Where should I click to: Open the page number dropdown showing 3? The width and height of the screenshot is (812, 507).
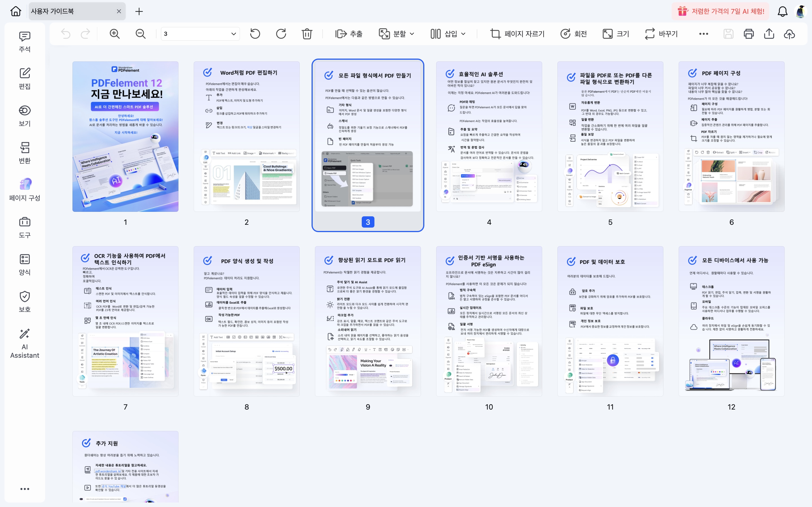[200, 34]
